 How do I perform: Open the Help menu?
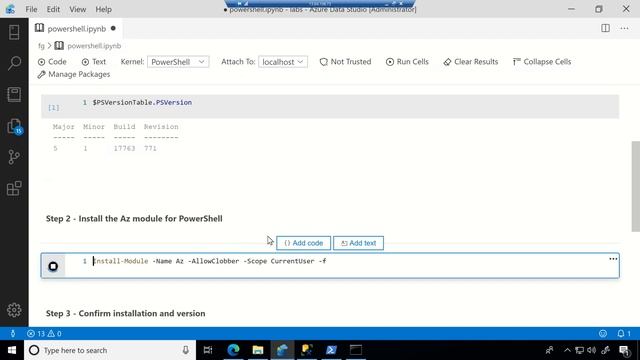(103, 9)
